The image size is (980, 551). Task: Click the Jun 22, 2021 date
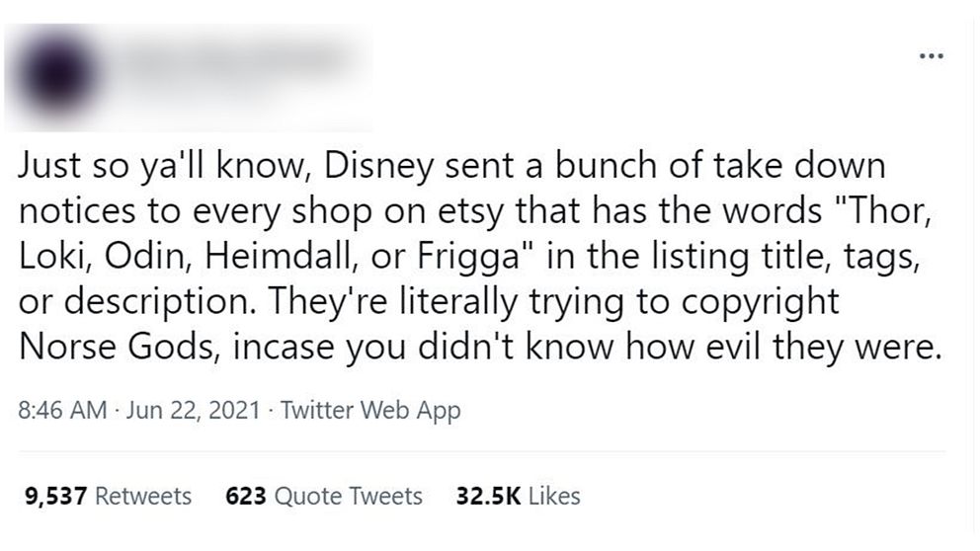193,411
